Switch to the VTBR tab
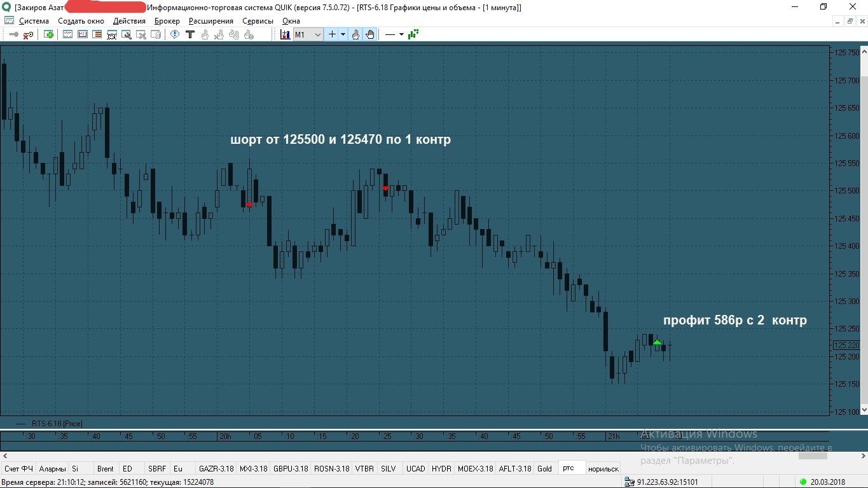868x488 pixels. click(x=364, y=468)
